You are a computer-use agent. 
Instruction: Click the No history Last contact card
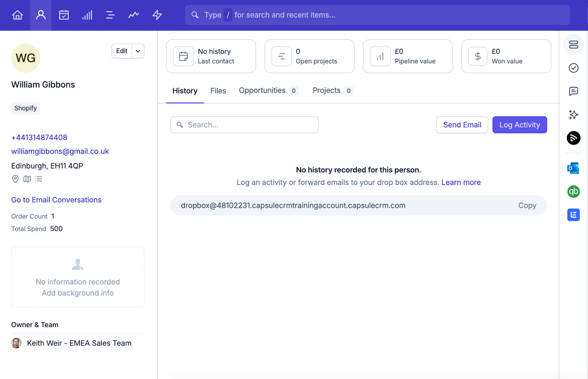(x=211, y=56)
